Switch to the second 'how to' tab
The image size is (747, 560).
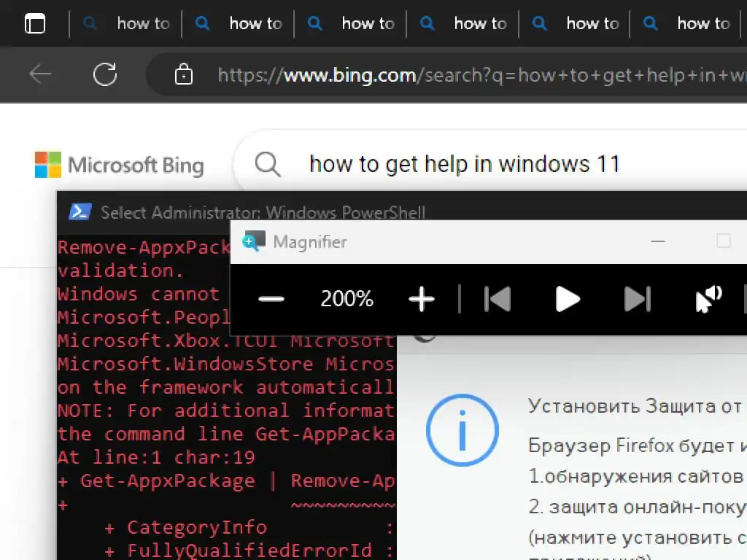coord(239,23)
